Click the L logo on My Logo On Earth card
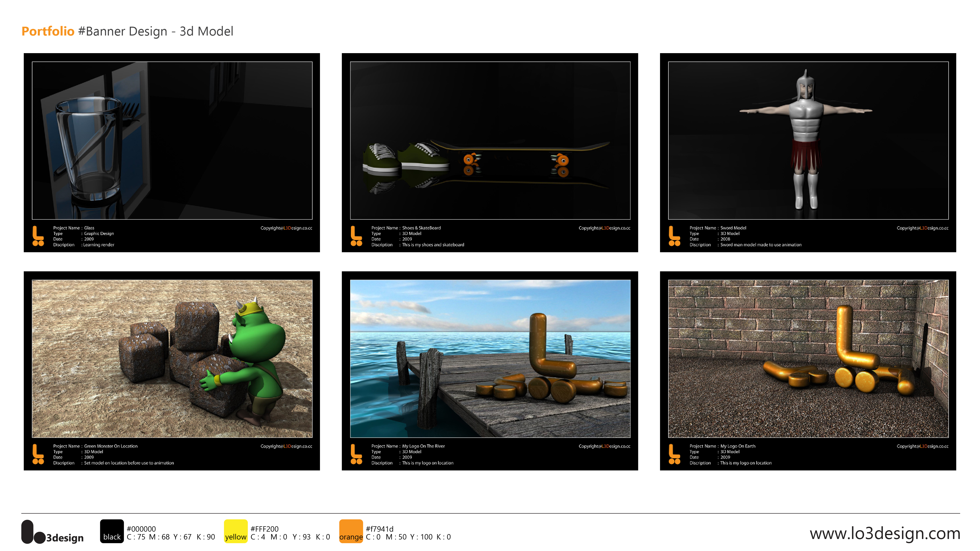980x551 pixels. (x=674, y=454)
